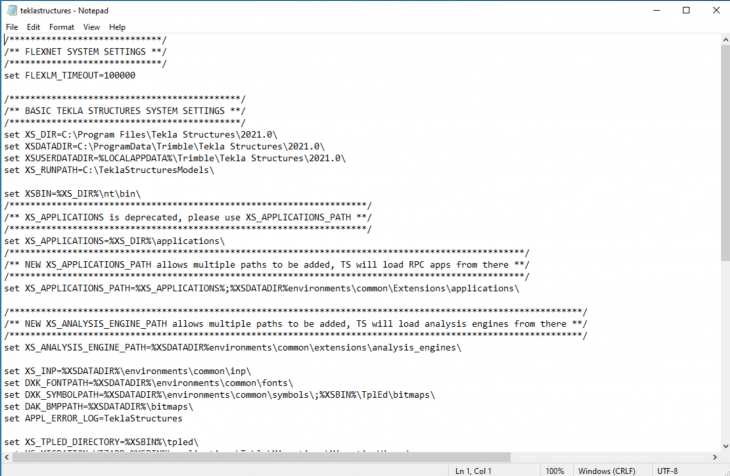Image resolution: width=730 pixels, height=476 pixels.
Task: Click the vertical scrollbar down arrow
Action: point(725,446)
